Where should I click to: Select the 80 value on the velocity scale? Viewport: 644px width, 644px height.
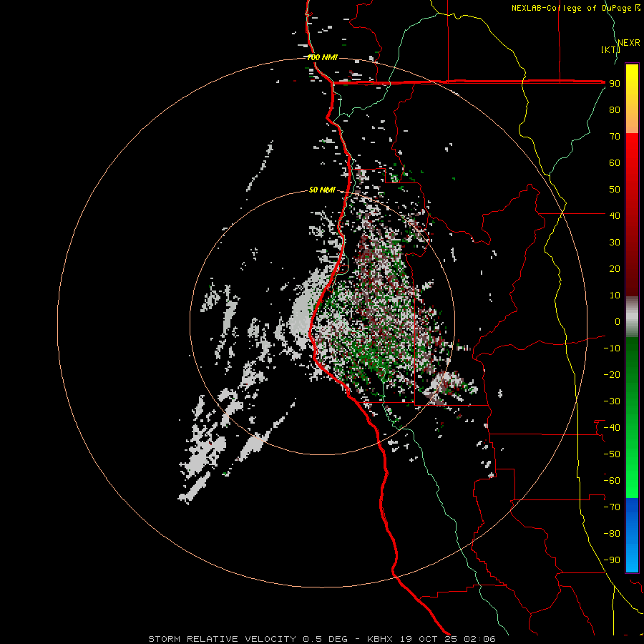point(615,109)
